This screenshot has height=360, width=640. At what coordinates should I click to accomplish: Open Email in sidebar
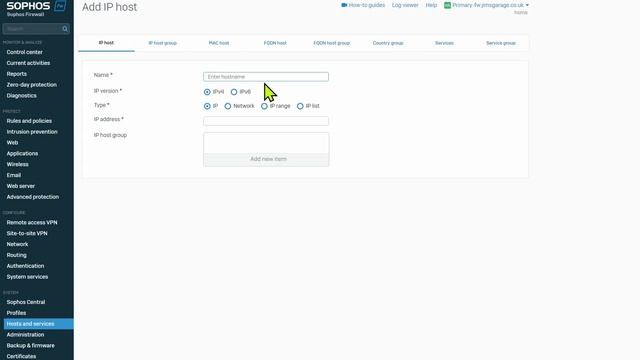[x=13, y=175]
